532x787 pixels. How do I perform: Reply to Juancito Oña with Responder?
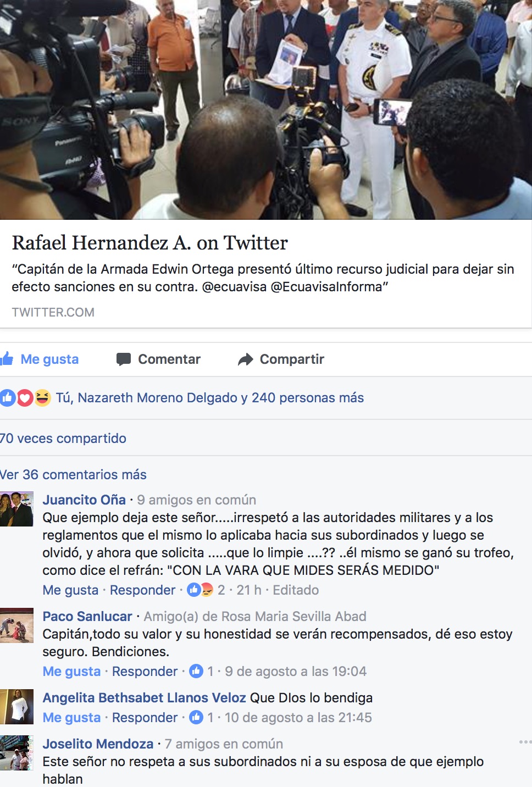point(142,590)
